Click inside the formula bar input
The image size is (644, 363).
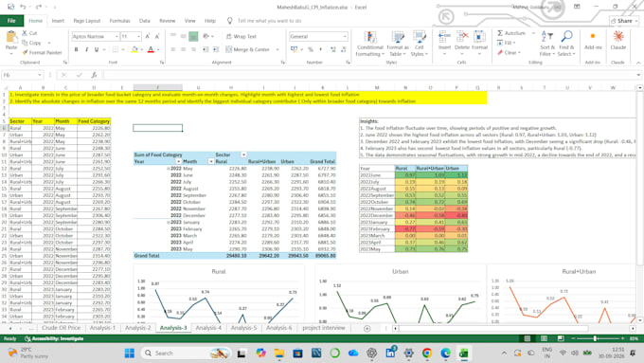(368, 75)
